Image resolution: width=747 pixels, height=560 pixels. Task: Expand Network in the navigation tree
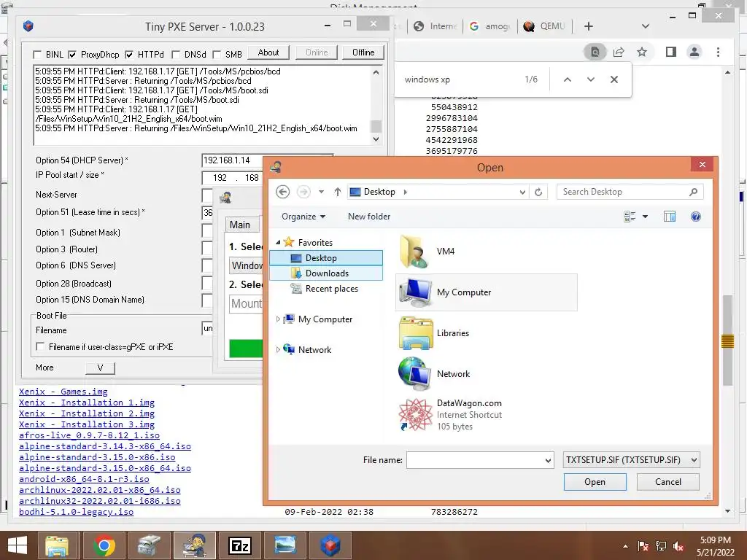pyautogui.click(x=278, y=349)
